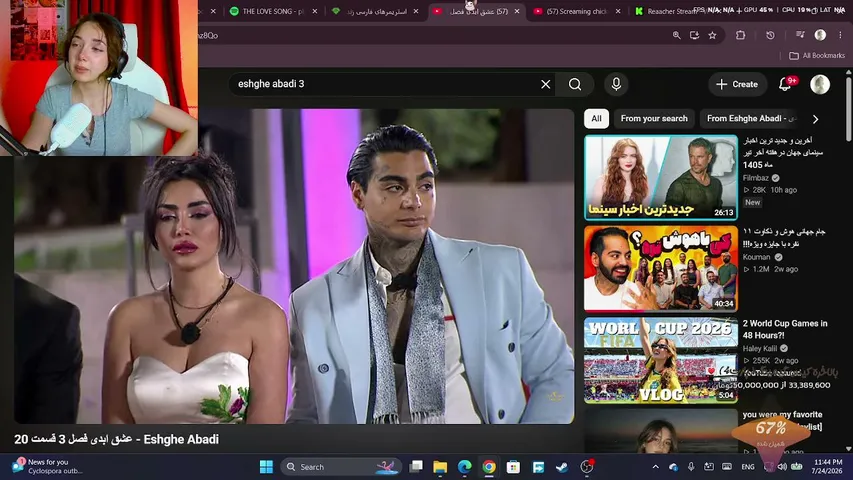Open the Kouman 40:34 video thumbnail
This screenshot has height=480, width=853.
tap(660, 268)
